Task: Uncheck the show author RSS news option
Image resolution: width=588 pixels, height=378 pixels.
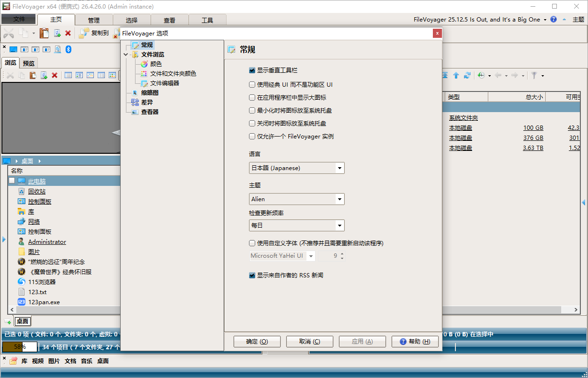Action: coord(252,275)
